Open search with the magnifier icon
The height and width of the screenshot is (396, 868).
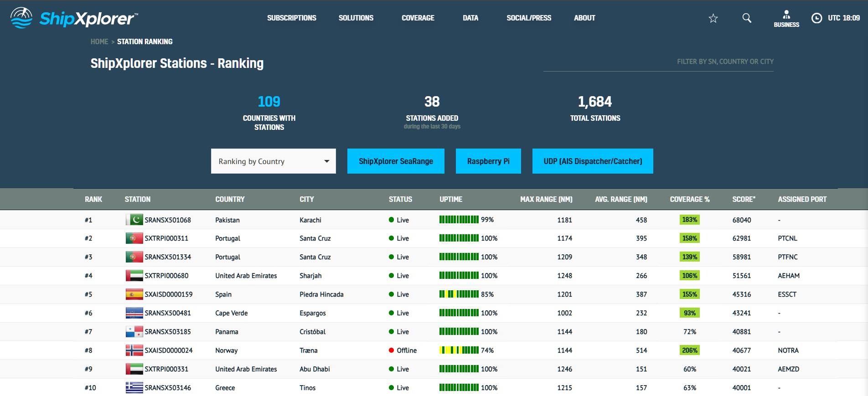pyautogui.click(x=747, y=18)
